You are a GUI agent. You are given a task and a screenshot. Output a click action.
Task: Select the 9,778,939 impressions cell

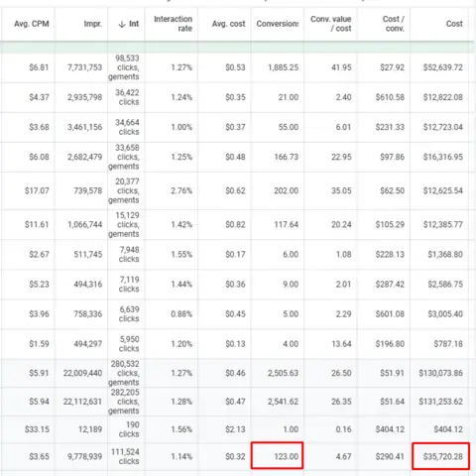pos(85,456)
